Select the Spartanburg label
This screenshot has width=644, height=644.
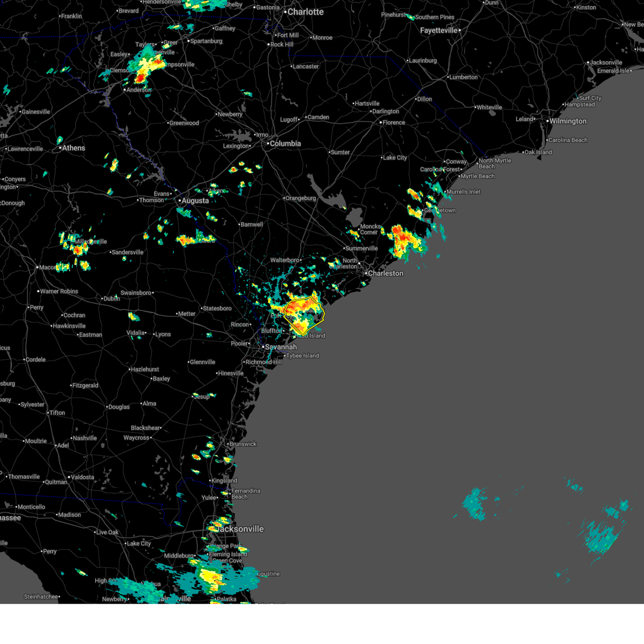click(x=207, y=41)
